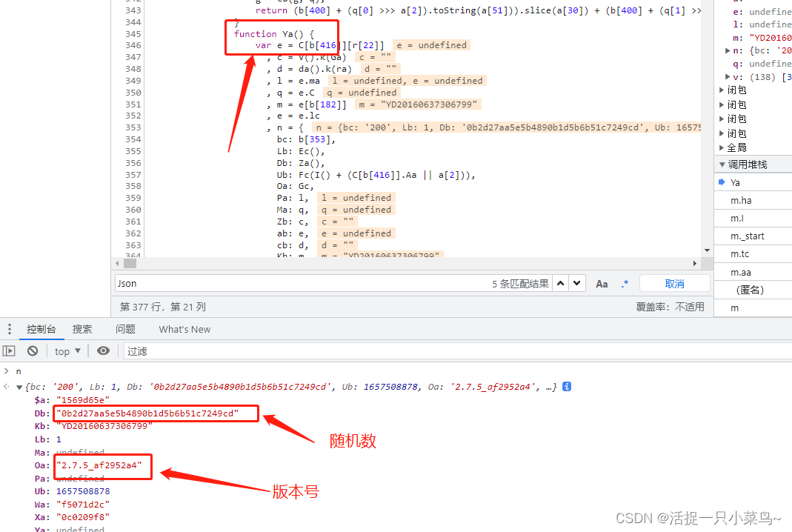
Task: Switch to the 搜索 tab
Action: (x=82, y=329)
